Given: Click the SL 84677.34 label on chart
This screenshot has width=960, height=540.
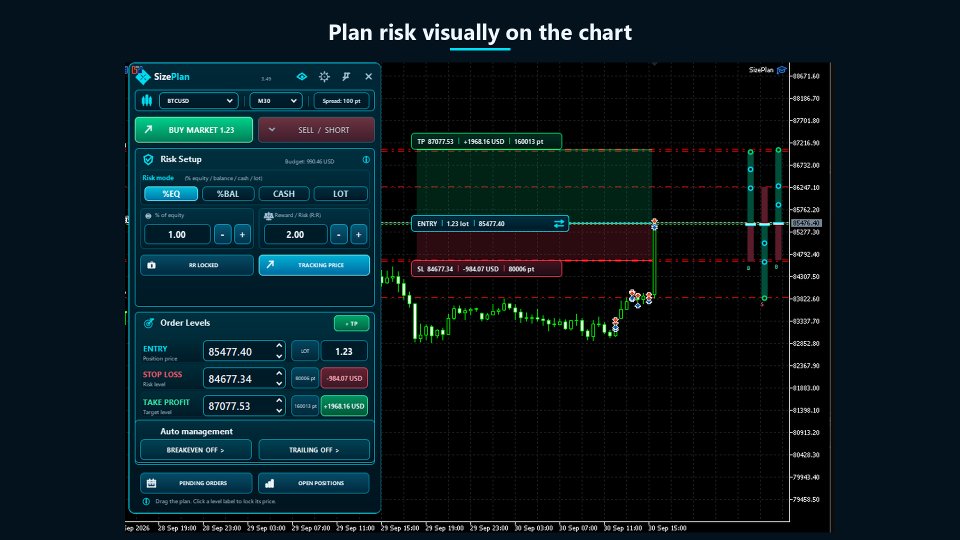Looking at the screenshot, I should click(x=486, y=269).
